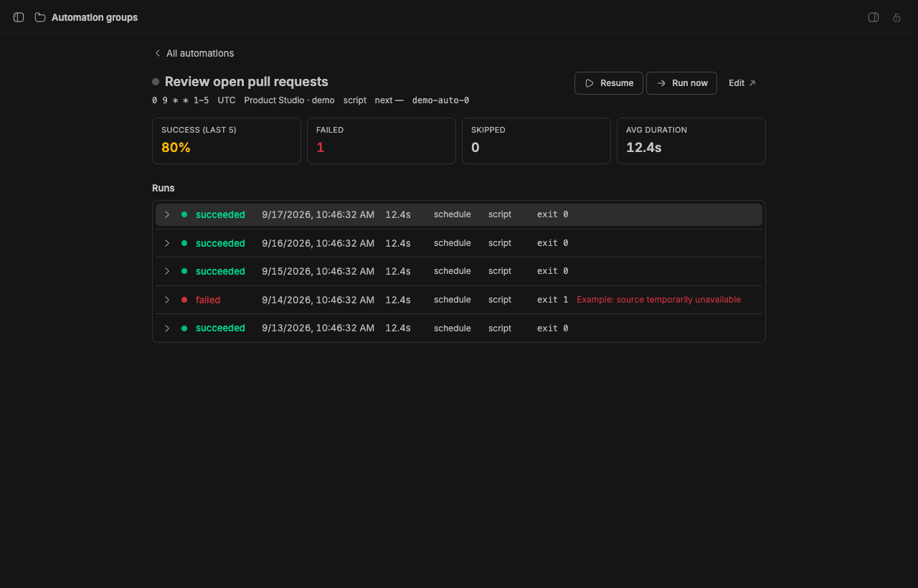Click the cron expression '0 9 * * 1-5'
The height and width of the screenshot is (588, 918).
tap(181, 100)
